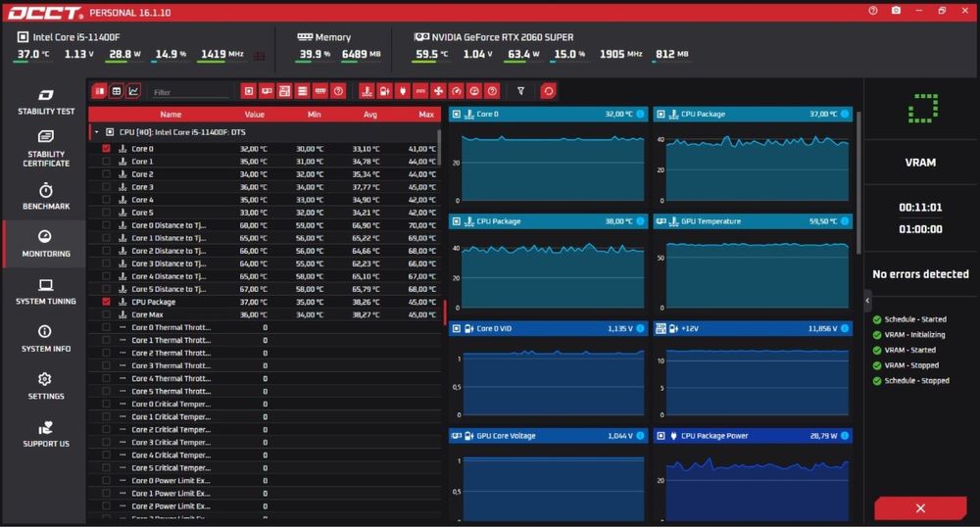Open the Stability Test section

46,102
